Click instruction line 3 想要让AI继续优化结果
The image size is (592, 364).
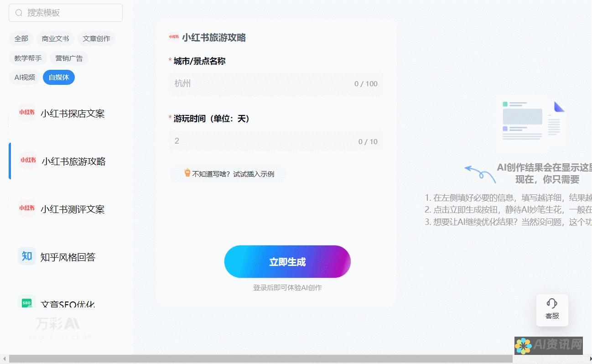tap(508, 222)
